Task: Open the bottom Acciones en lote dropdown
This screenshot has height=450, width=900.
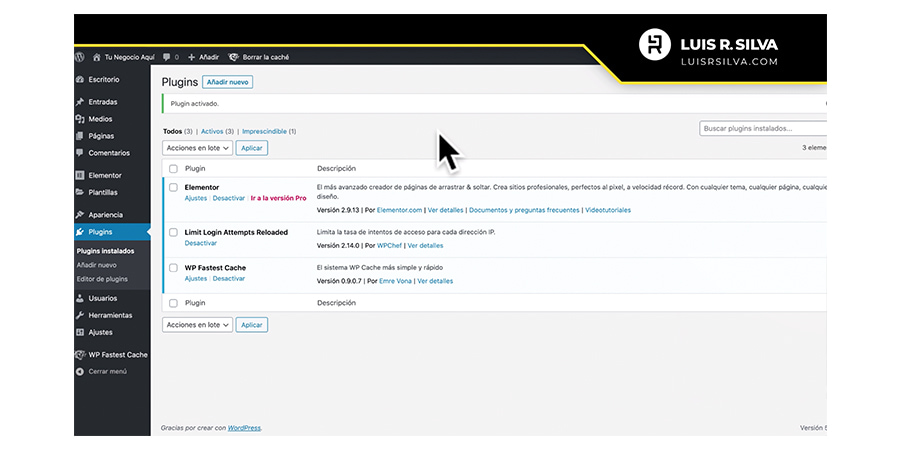Action: [x=197, y=325]
